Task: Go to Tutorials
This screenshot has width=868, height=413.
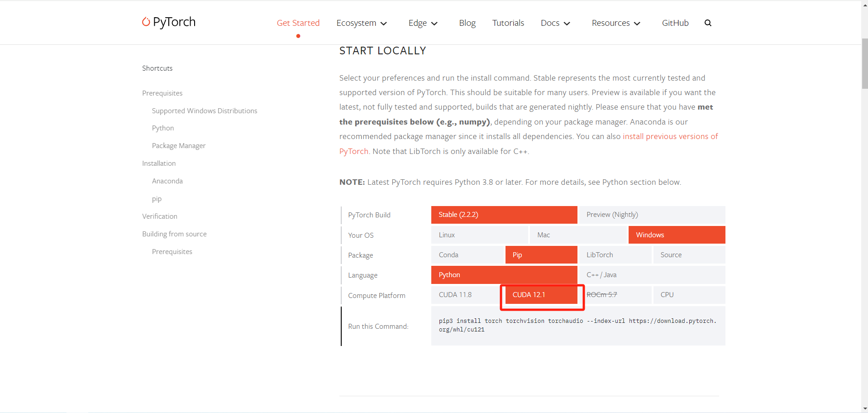Action: coord(508,23)
